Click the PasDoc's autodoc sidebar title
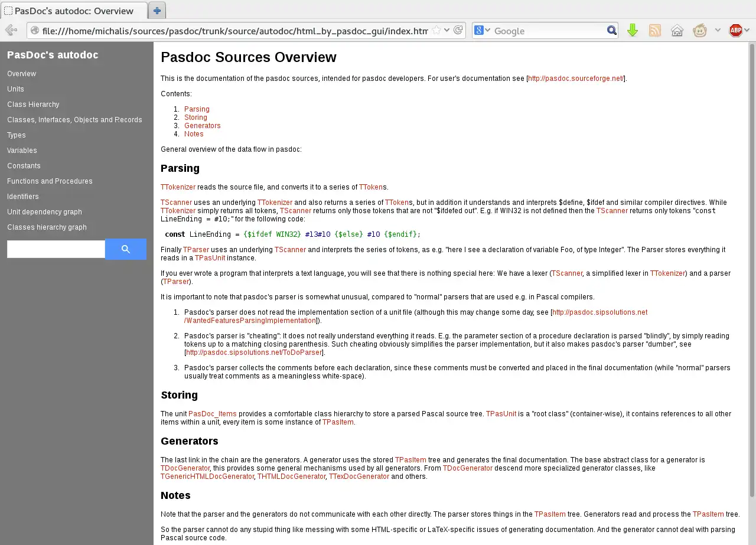 [53, 55]
